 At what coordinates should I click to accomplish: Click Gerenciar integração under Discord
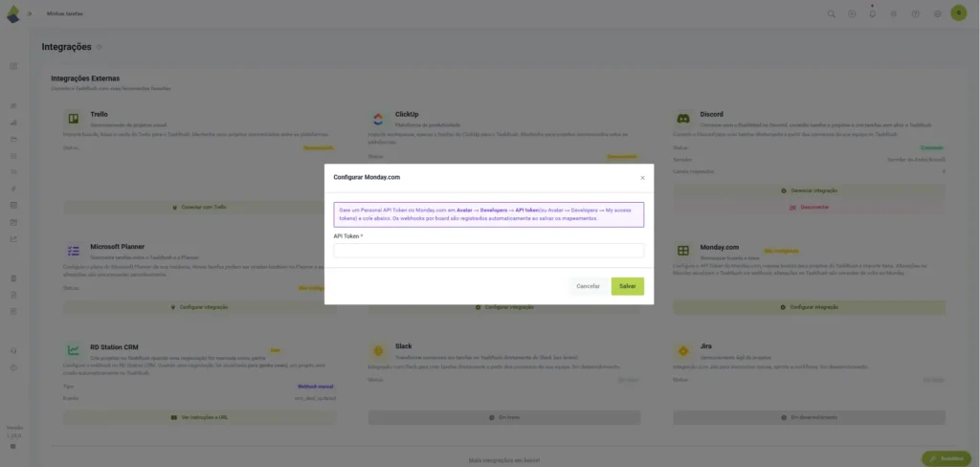click(x=809, y=190)
